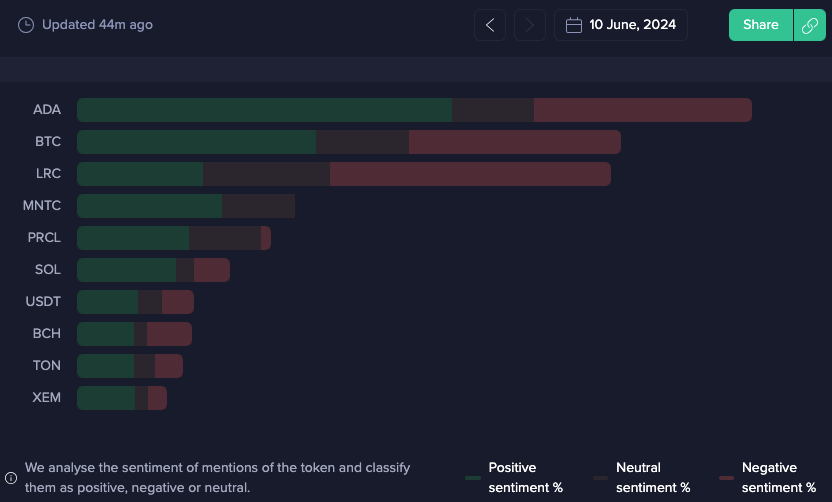The width and height of the screenshot is (832, 502).
Task: Click the SOL negative sentiment red bar
Action: 212,270
